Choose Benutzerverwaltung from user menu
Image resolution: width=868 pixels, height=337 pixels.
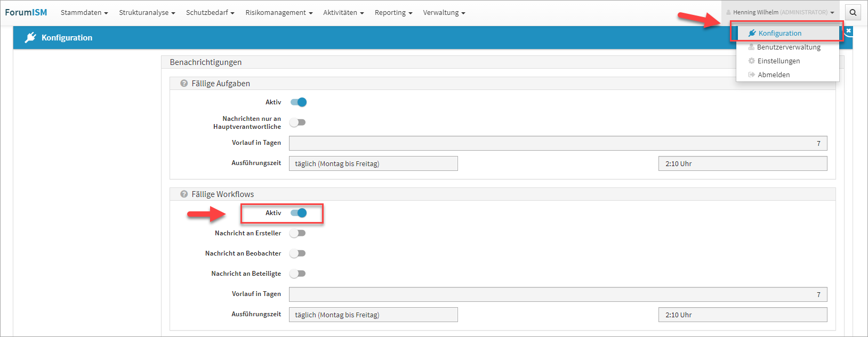(x=788, y=47)
